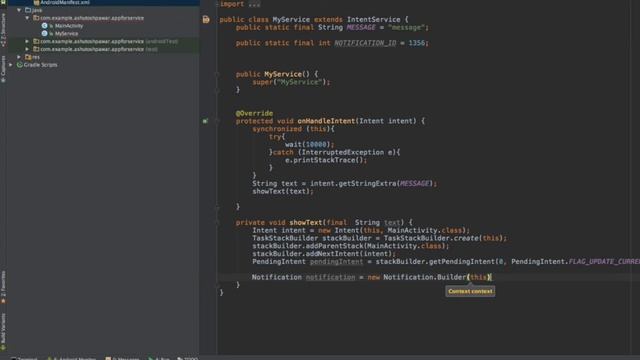The height and width of the screenshot is (360, 640).
Task: Open the Terminal tool window
Action: pyautogui.click(x=24, y=358)
